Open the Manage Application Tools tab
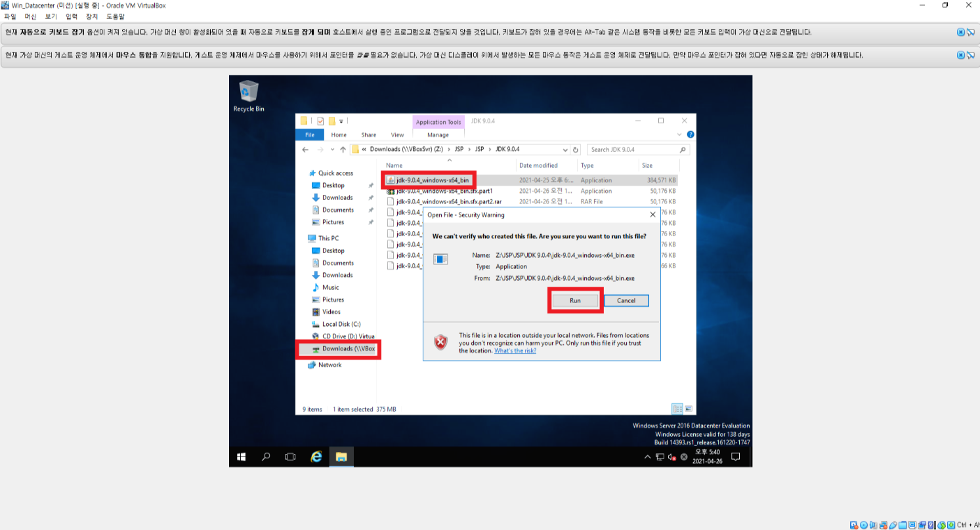The width and height of the screenshot is (980, 530). 438,134
